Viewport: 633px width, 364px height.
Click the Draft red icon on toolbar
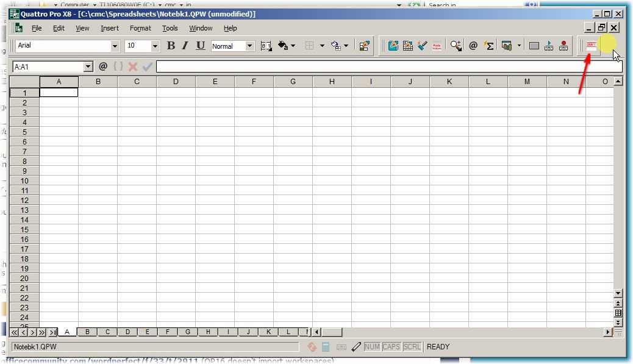click(x=591, y=46)
